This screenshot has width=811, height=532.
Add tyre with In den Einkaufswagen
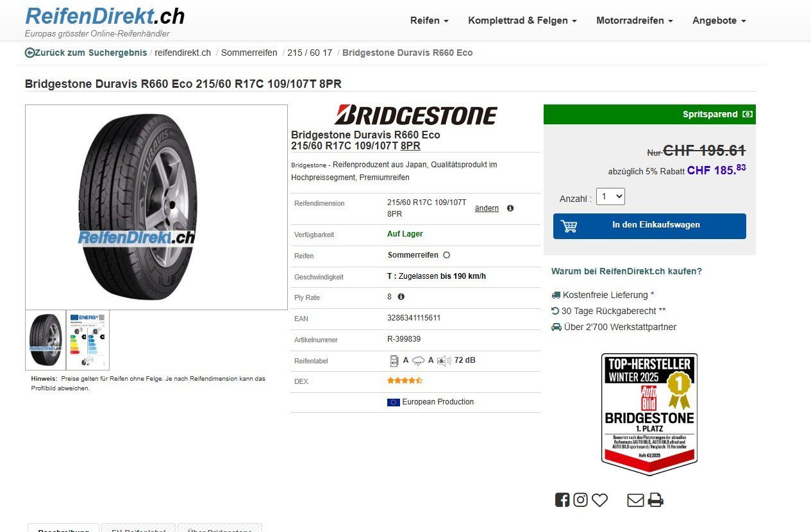pos(649,226)
